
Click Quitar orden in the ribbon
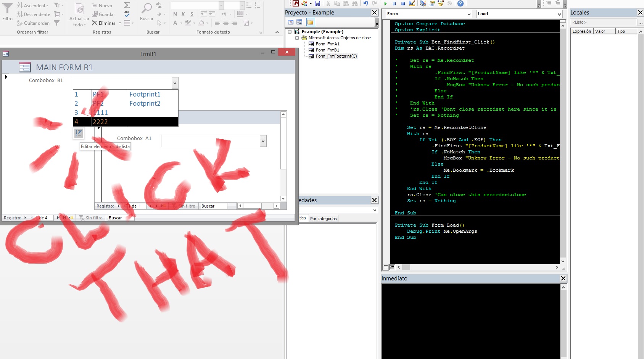click(33, 23)
